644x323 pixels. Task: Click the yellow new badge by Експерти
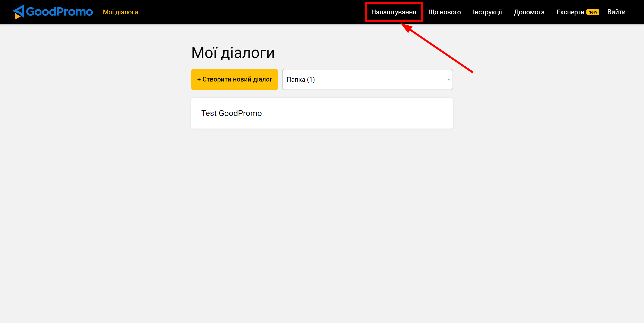(593, 12)
